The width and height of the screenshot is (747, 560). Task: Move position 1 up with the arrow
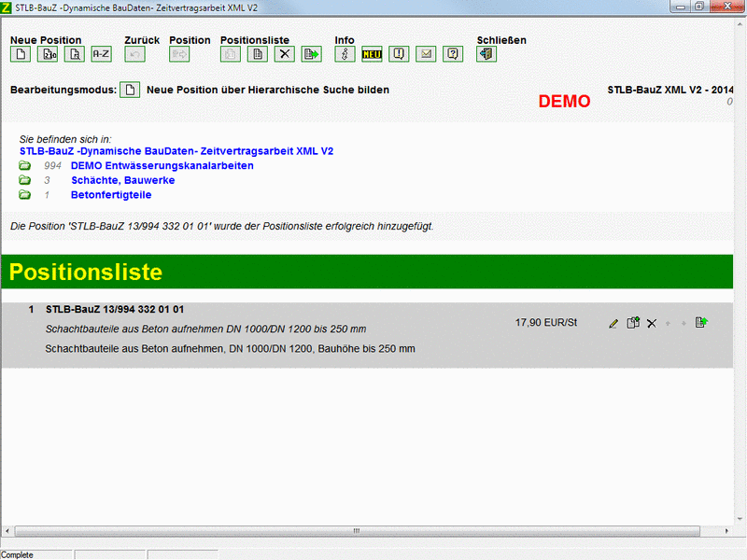point(668,323)
